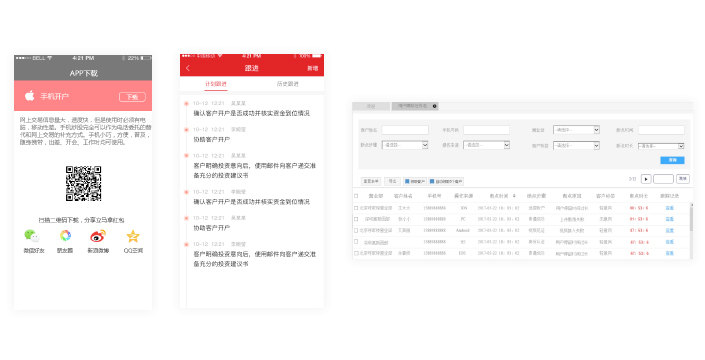
Task: Open the 营业部 dropdown
Action: 576,130
